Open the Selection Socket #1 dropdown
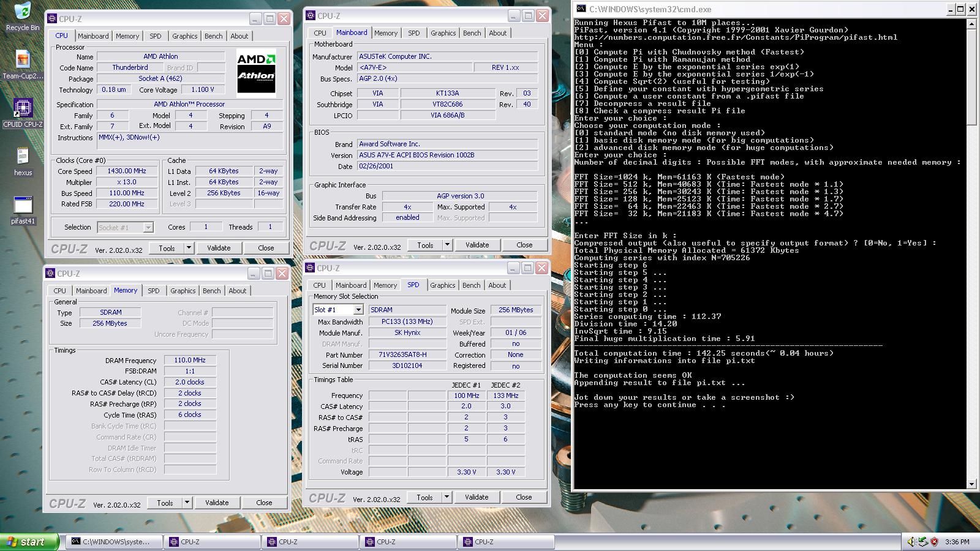Viewport: 980px width, 551px height. click(x=148, y=227)
